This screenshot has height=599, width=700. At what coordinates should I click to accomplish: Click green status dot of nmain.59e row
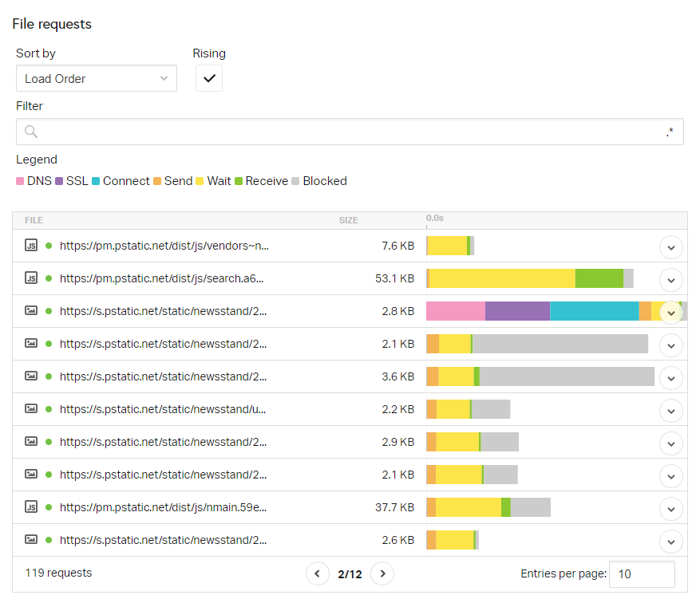click(49, 507)
